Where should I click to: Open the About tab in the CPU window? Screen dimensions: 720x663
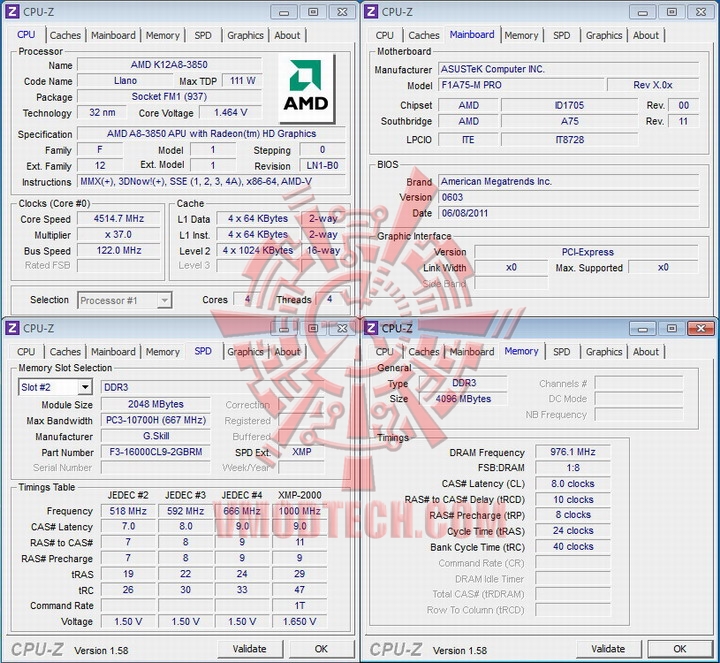[x=287, y=35]
